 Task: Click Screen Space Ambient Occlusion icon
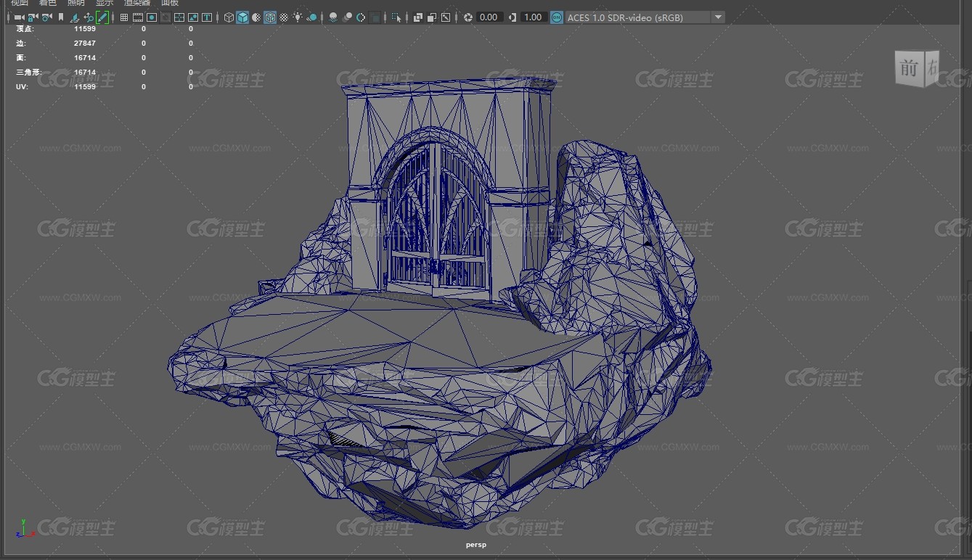tap(332, 17)
